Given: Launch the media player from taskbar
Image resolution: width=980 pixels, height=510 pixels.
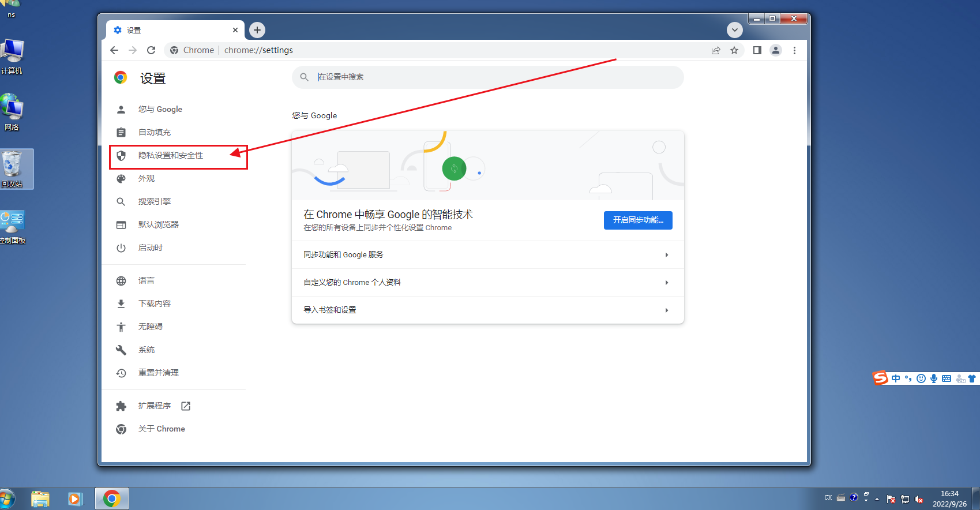Looking at the screenshot, I should [x=75, y=498].
